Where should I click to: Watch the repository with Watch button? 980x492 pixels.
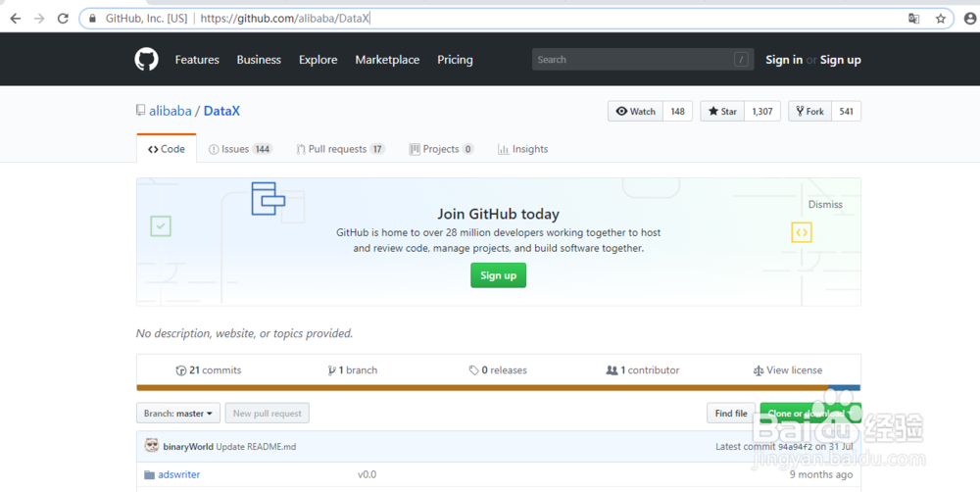click(636, 112)
